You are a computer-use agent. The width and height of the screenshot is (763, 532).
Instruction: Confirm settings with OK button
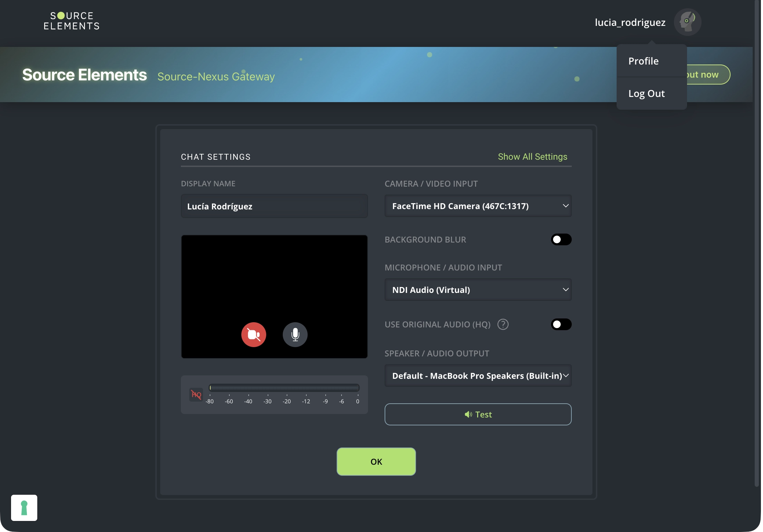tap(376, 462)
